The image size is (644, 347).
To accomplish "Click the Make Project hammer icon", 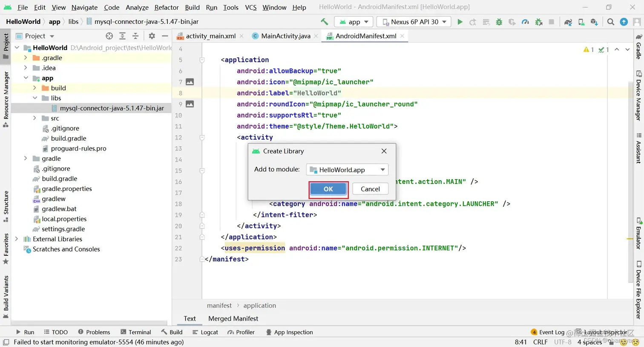I will (x=325, y=22).
